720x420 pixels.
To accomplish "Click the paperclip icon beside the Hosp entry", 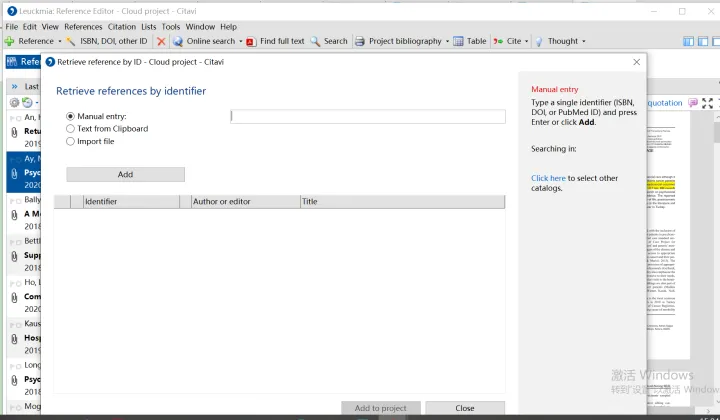I will [14, 339].
